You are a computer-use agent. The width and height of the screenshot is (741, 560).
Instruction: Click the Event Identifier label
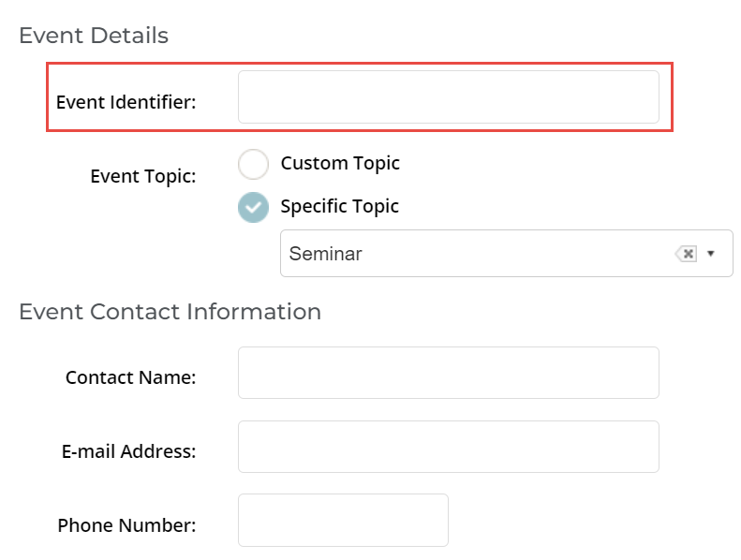(x=126, y=102)
